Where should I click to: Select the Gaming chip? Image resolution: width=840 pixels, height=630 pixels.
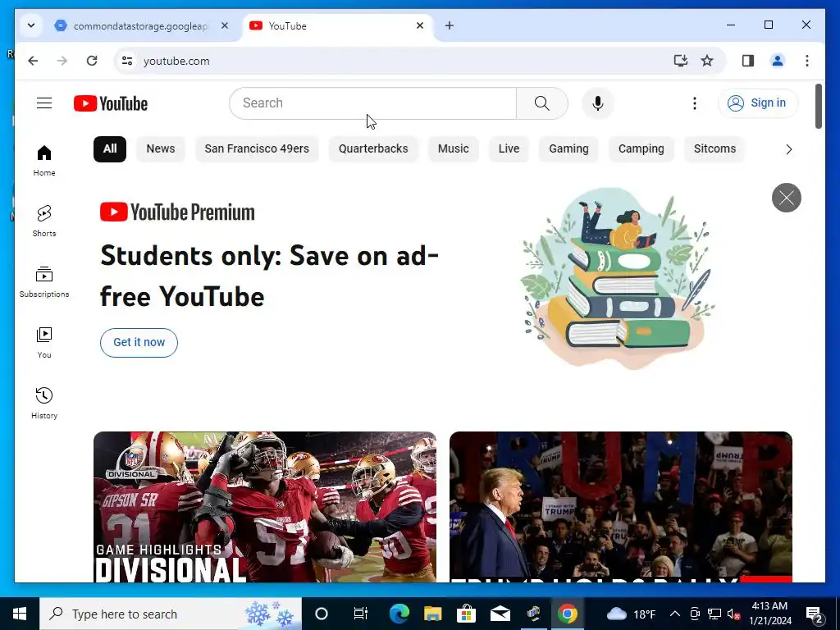click(x=569, y=149)
